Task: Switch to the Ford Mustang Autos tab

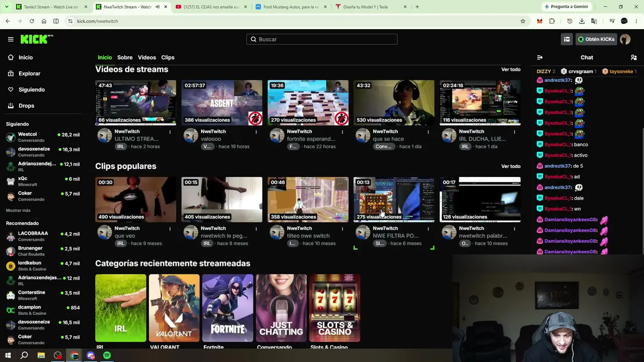Action: 290,7
